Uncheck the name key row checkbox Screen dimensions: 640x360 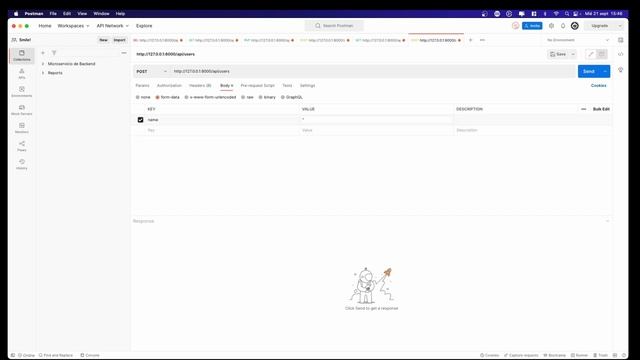coord(140,120)
